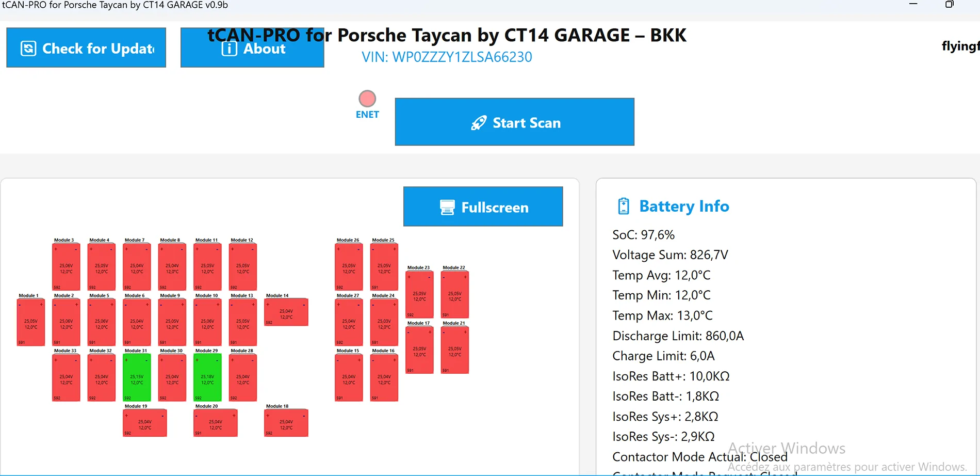The image size is (980, 476).
Task: Open the About dialog
Action: tap(252, 47)
